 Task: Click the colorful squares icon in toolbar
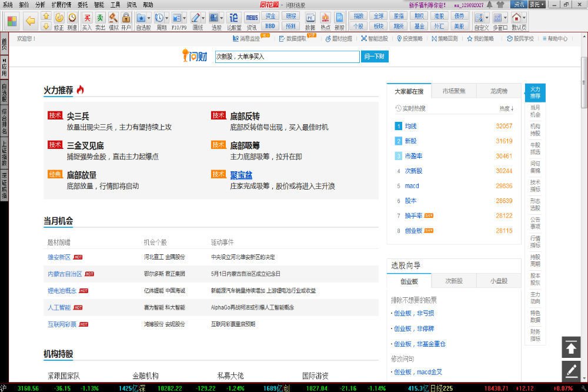coord(12,21)
